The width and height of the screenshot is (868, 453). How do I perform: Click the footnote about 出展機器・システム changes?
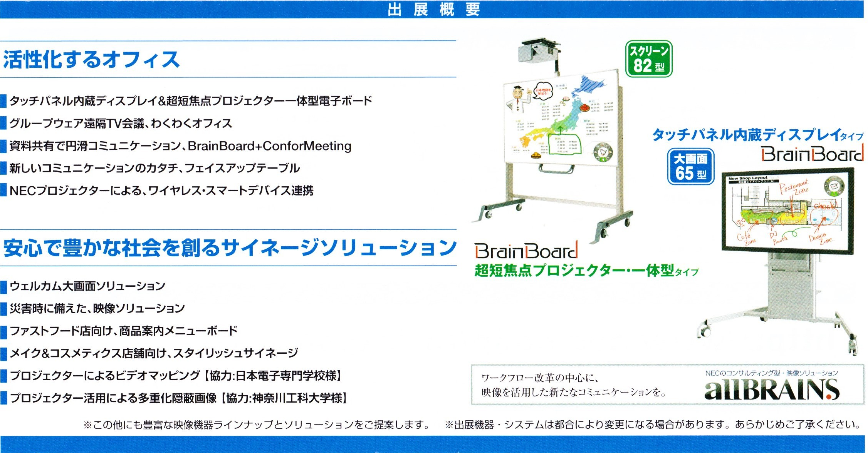[x=653, y=425]
